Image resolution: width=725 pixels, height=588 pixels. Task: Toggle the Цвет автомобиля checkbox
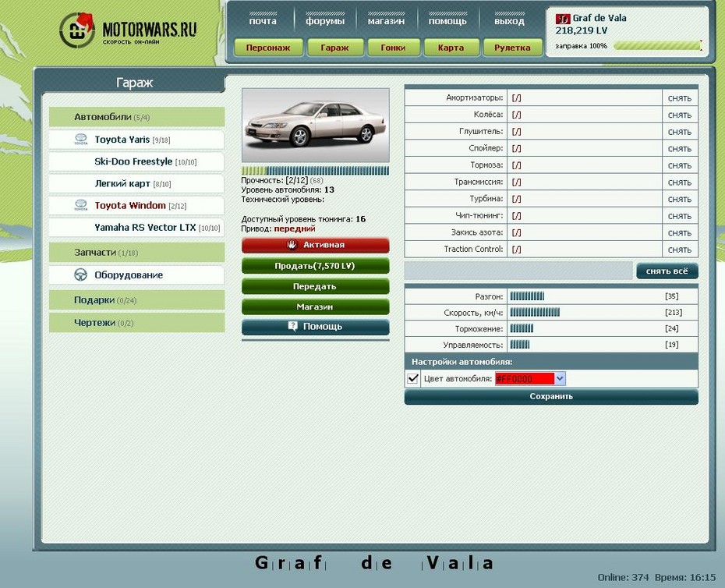click(x=413, y=378)
